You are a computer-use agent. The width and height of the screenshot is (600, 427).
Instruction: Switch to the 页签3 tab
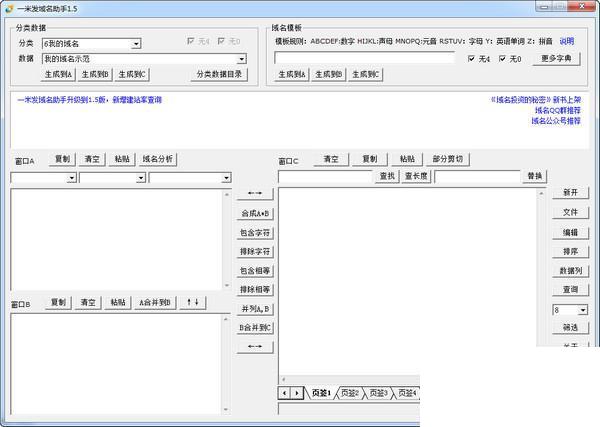(x=378, y=393)
